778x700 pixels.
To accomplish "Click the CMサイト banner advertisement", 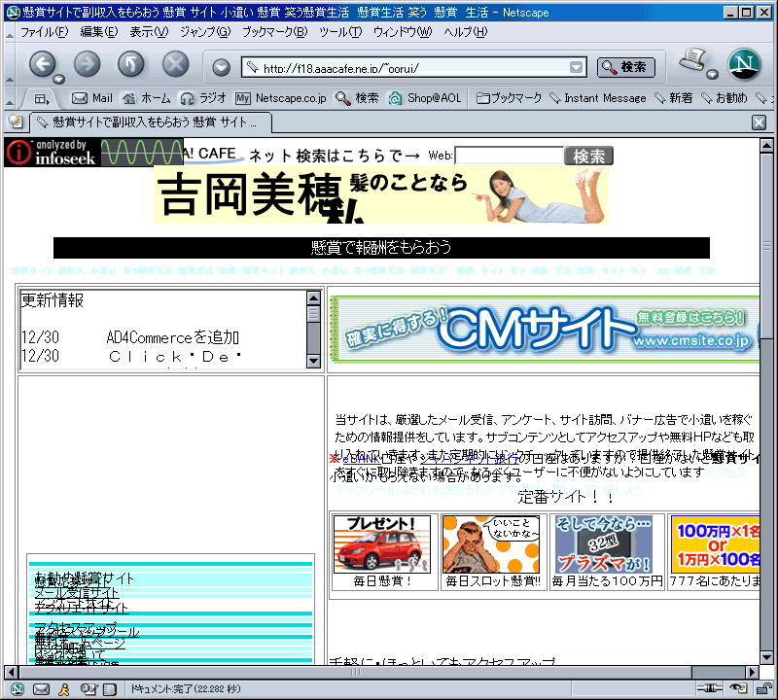I will pyautogui.click(x=545, y=329).
